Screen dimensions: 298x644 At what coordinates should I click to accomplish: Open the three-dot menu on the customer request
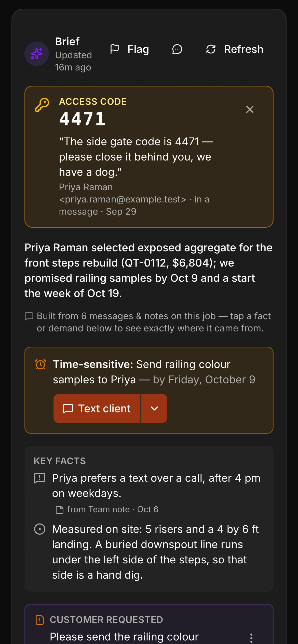[x=251, y=638]
